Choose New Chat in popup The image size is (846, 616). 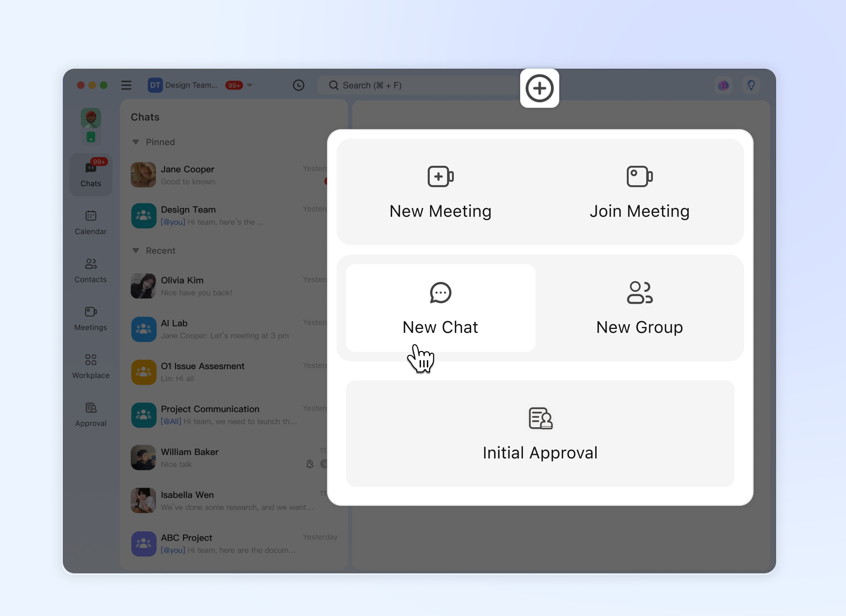[440, 308]
